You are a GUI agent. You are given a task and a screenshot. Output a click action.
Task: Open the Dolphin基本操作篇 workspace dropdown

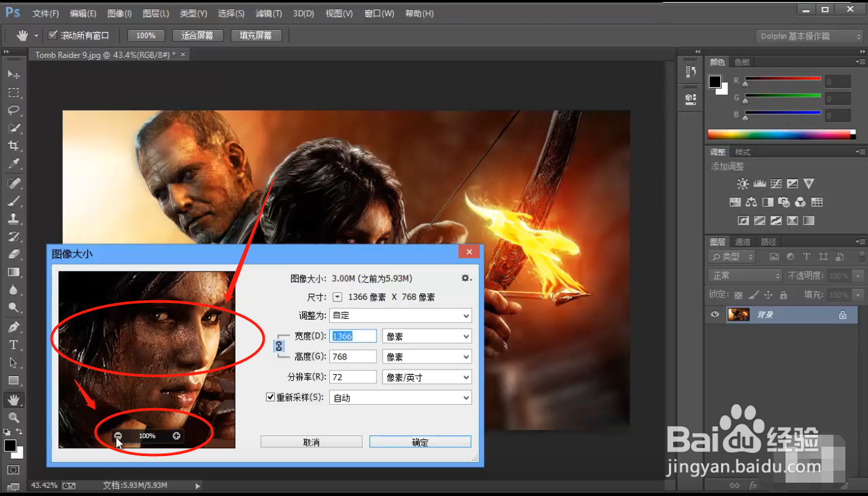click(x=810, y=36)
